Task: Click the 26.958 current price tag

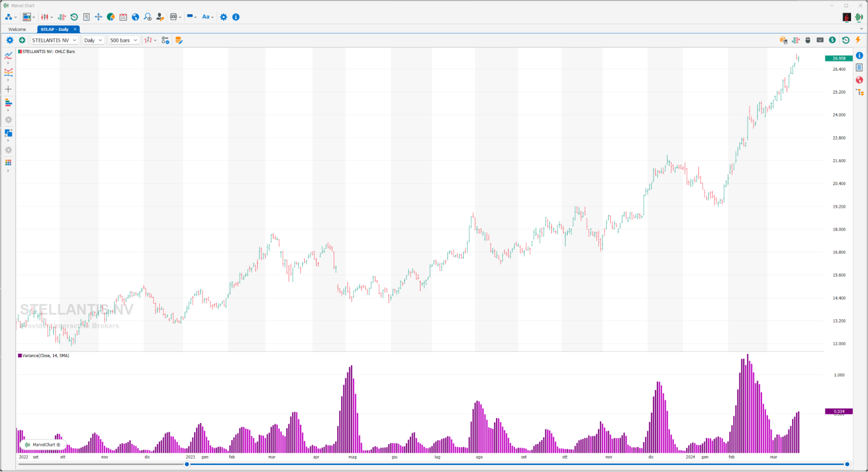Action: point(838,58)
